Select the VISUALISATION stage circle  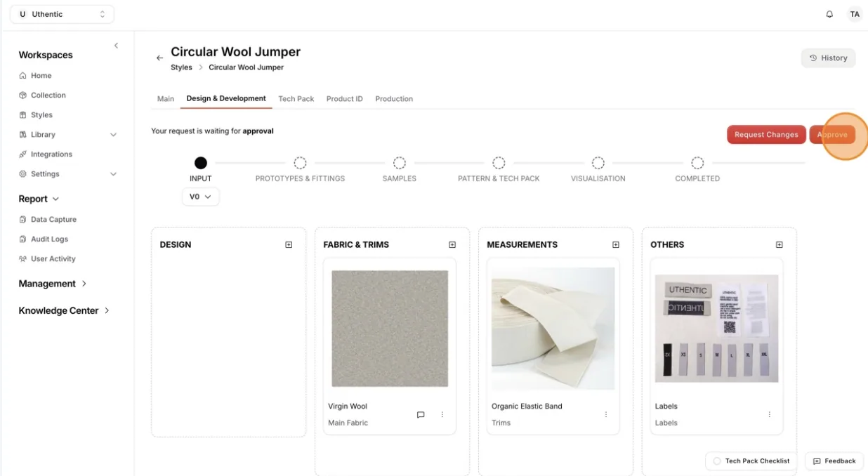[x=598, y=163]
